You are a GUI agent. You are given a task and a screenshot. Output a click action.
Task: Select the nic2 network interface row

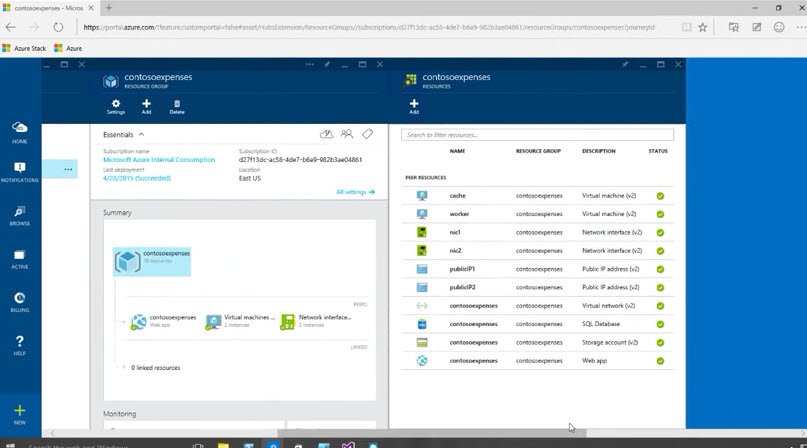pyautogui.click(x=537, y=251)
